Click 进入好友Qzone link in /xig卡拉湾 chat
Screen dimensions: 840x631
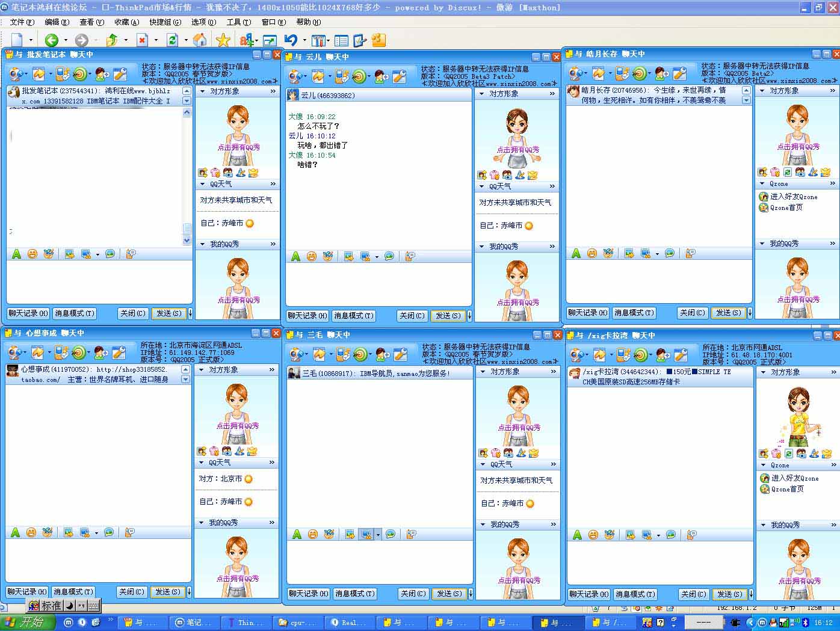794,478
